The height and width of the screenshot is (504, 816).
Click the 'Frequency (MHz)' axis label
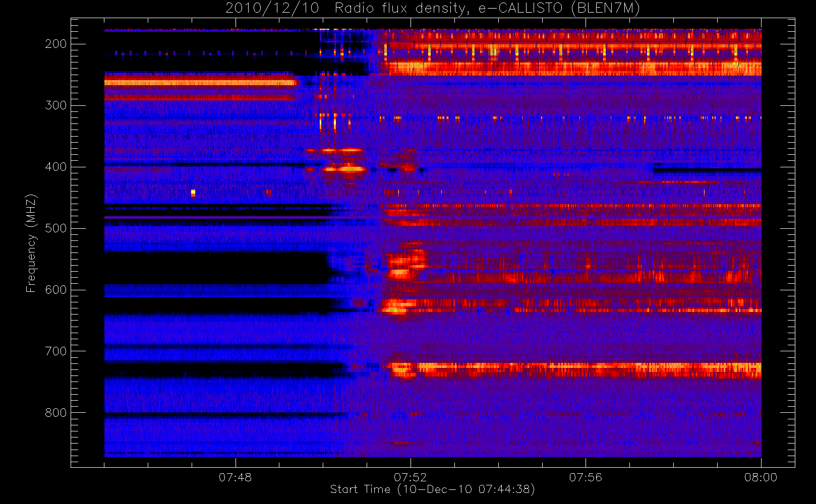[31, 243]
